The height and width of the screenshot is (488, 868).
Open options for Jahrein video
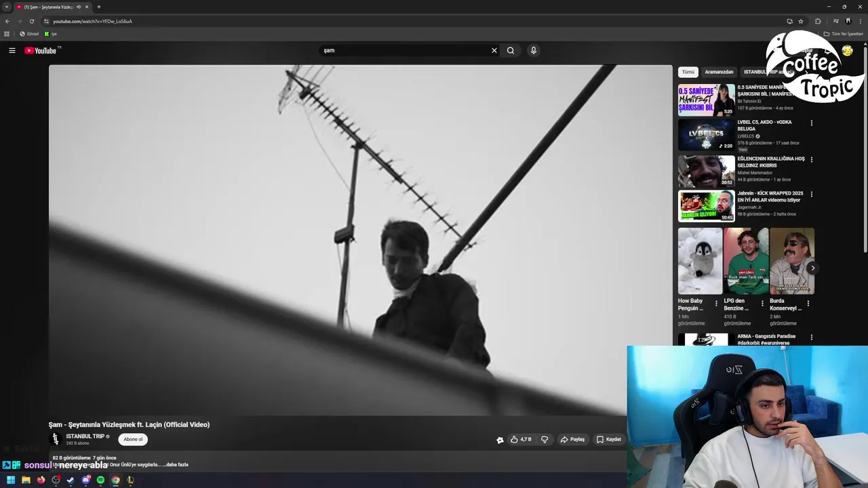811,195
